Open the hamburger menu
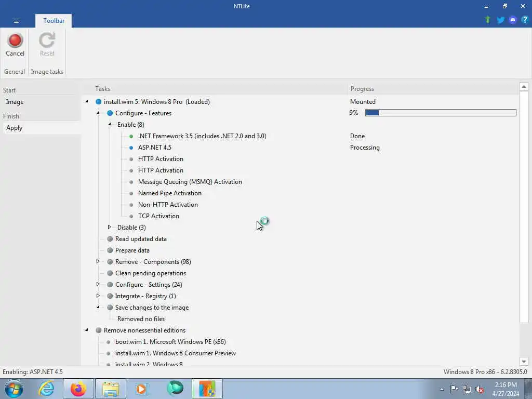This screenshot has width=532, height=399. pyautogui.click(x=16, y=21)
